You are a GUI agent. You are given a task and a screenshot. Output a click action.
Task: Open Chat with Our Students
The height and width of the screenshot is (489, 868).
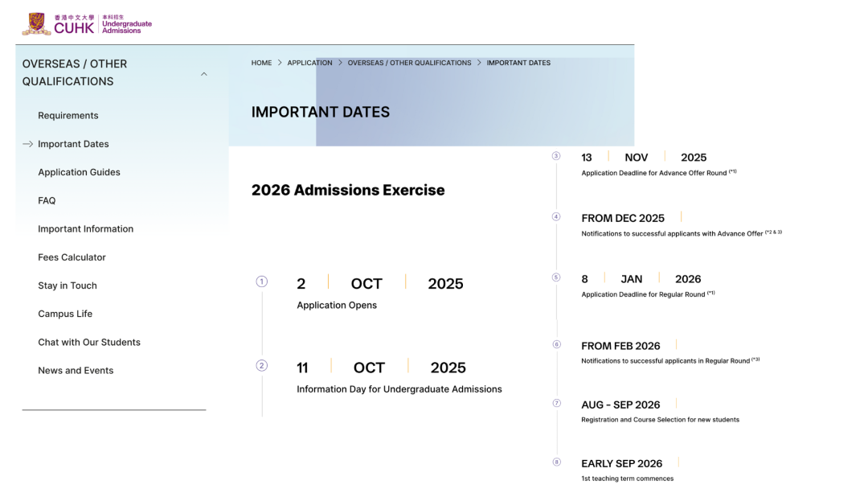88,343
